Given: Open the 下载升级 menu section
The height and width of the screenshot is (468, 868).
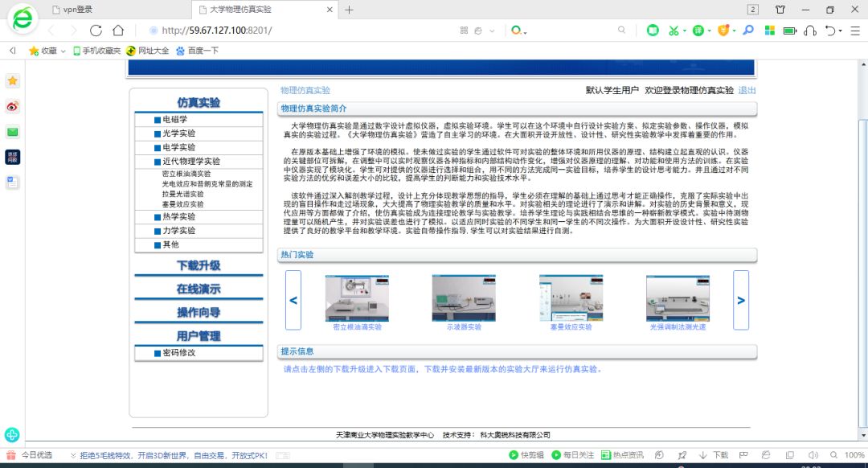Looking at the screenshot, I should [x=199, y=265].
